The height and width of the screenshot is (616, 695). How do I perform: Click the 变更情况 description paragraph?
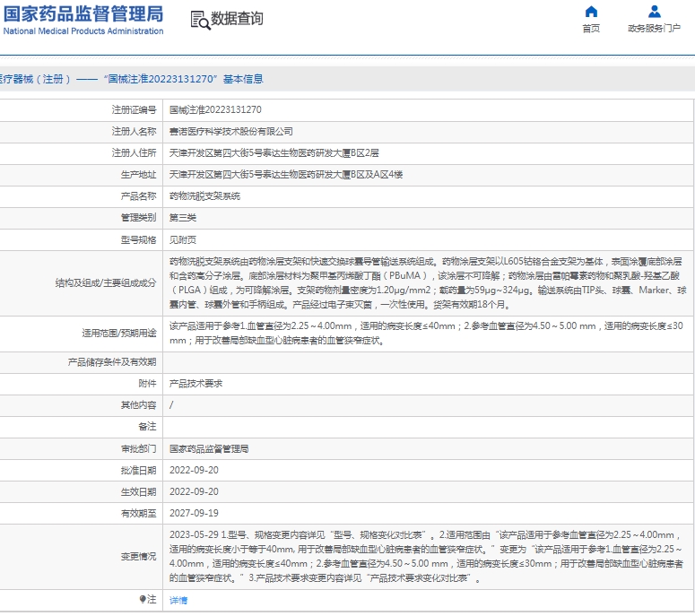pos(426,557)
